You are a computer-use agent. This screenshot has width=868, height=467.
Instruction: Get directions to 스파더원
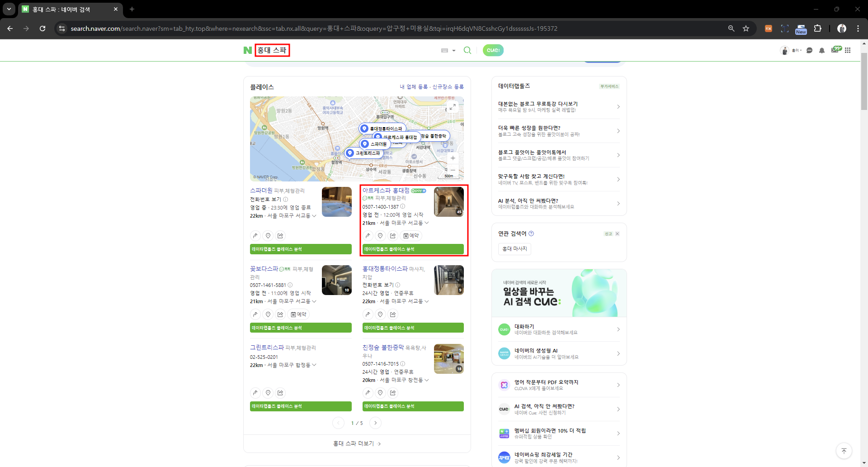click(x=255, y=236)
